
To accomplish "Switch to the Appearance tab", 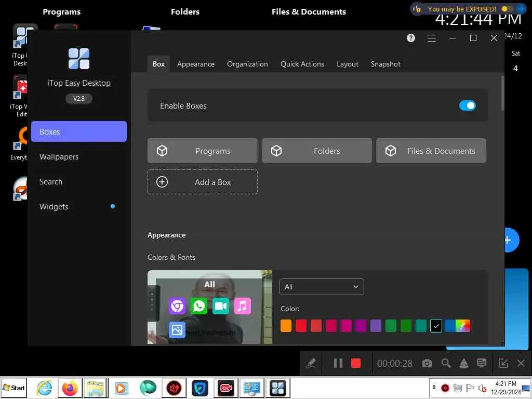I will [x=196, y=64].
